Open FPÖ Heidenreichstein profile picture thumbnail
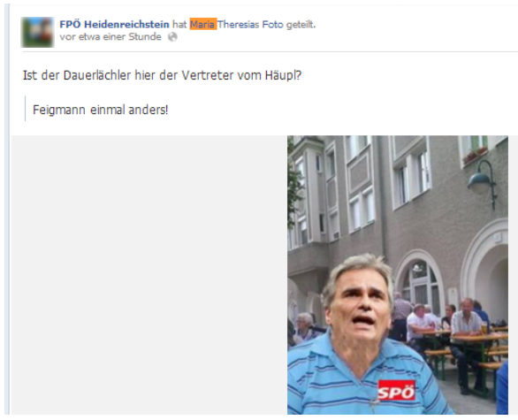This screenshot has height=420, width=518. pyautogui.click(x=38, y=32)
